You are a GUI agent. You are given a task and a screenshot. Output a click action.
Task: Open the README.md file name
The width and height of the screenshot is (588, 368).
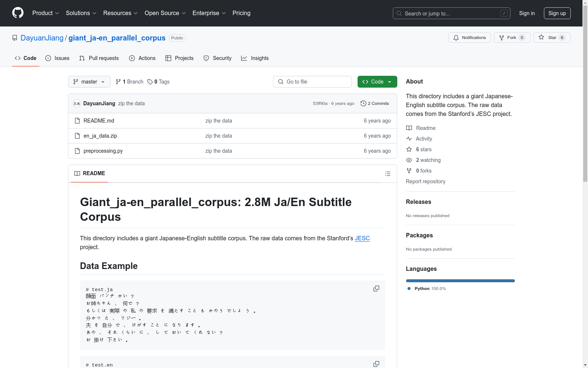[99, 121]
